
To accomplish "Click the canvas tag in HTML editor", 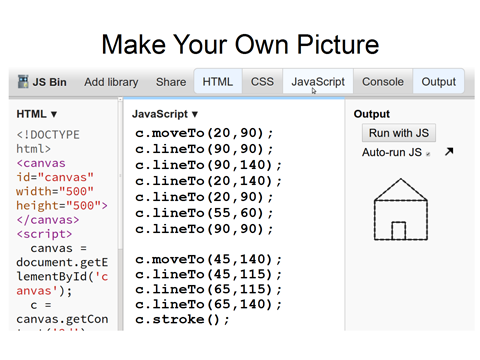I will click(x=41, y=163).
